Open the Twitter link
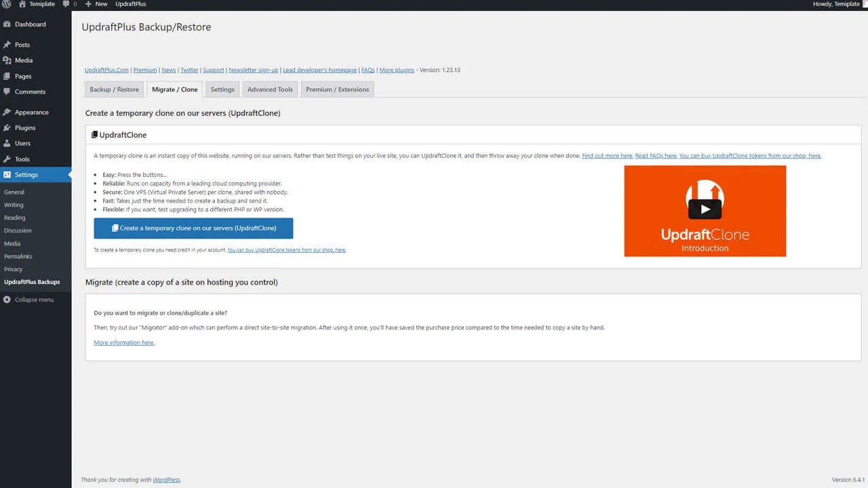Viewport: 868px width, 488px height. tap(189, 70)
